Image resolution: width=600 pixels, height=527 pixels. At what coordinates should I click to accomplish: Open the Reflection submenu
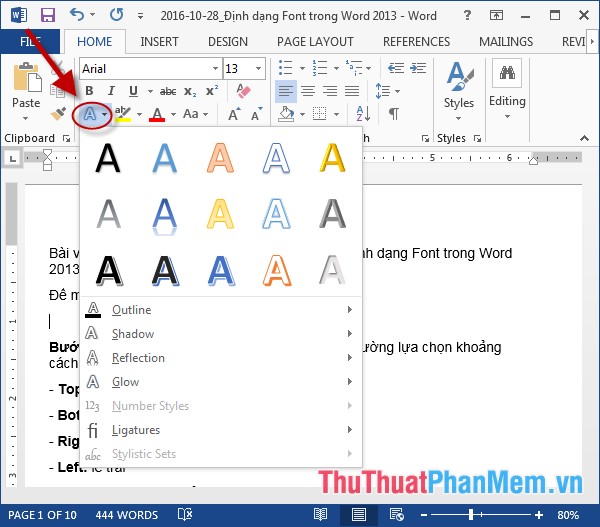(x=221, y=358)
